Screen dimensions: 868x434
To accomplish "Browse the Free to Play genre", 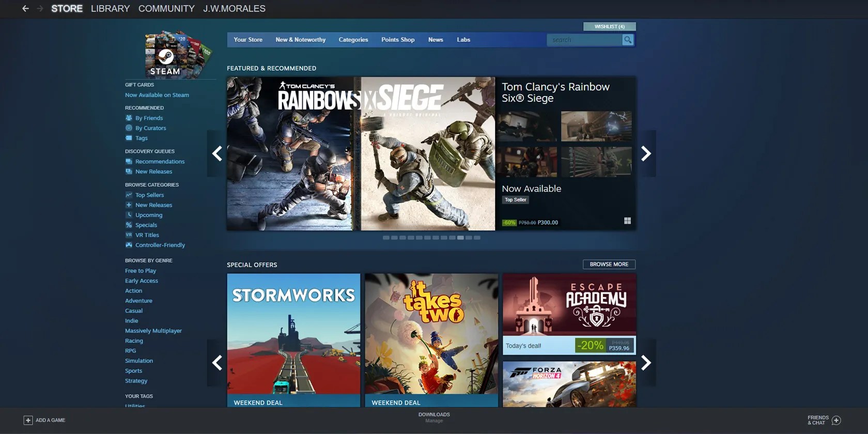I will pyautogui.click(x=141, y=271).
